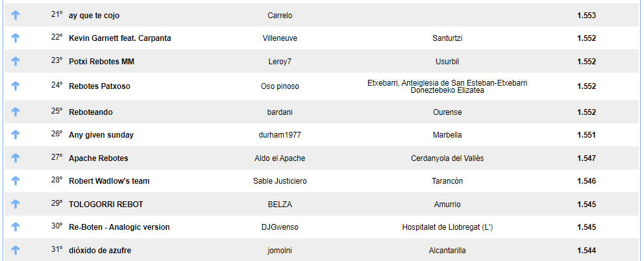Click the blue arrow beside Apache Rebotes
The width and height of the screenshot is (644, 261).
16,158
